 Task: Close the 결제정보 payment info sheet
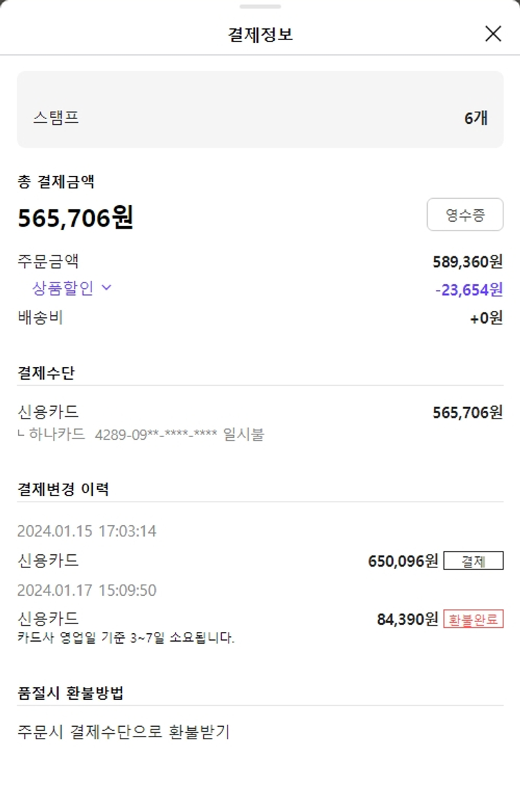(x=493, y=34)
